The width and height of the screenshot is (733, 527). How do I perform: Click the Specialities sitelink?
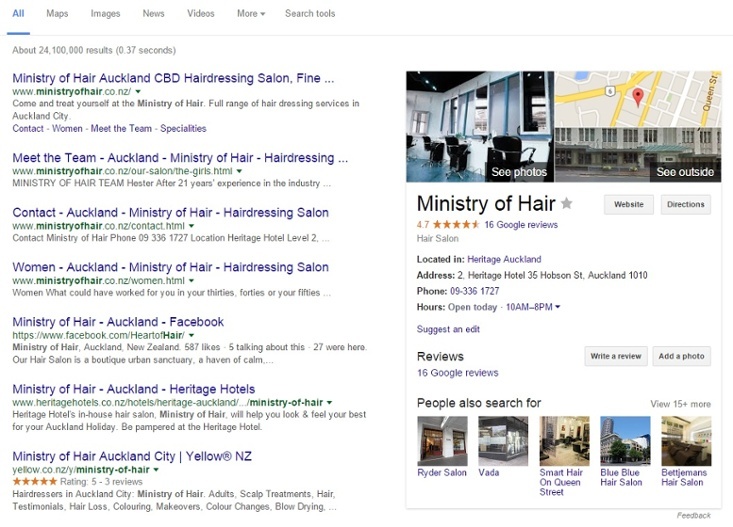[x=183, y=129]
